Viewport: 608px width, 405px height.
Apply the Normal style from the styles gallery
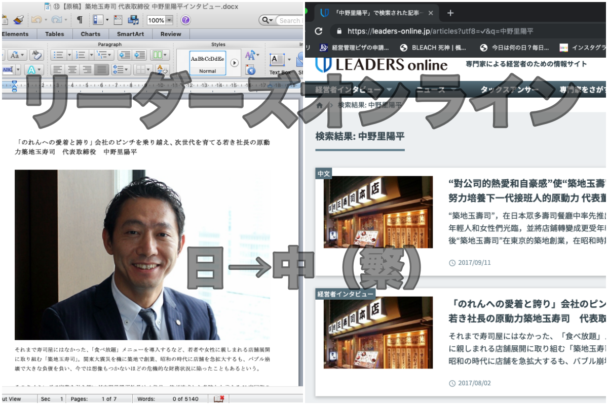(207, 63)
